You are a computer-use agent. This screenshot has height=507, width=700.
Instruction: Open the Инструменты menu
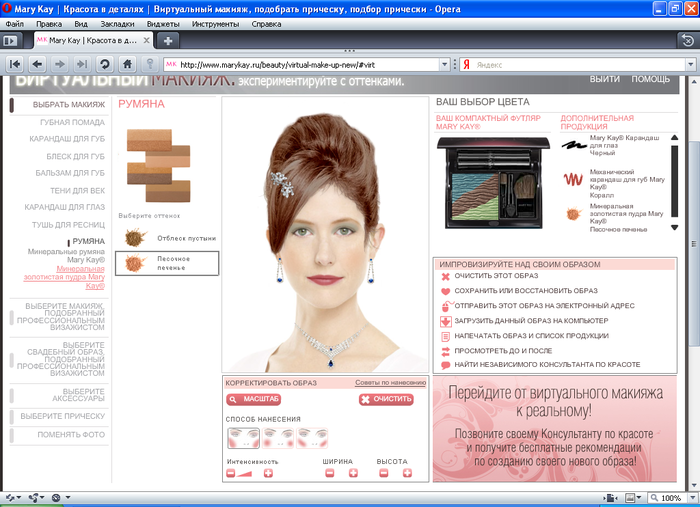coord(216,24)
